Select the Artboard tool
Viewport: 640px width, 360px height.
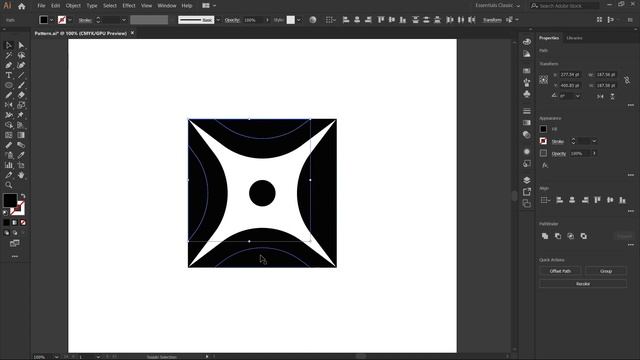click(x=21, y=165)
